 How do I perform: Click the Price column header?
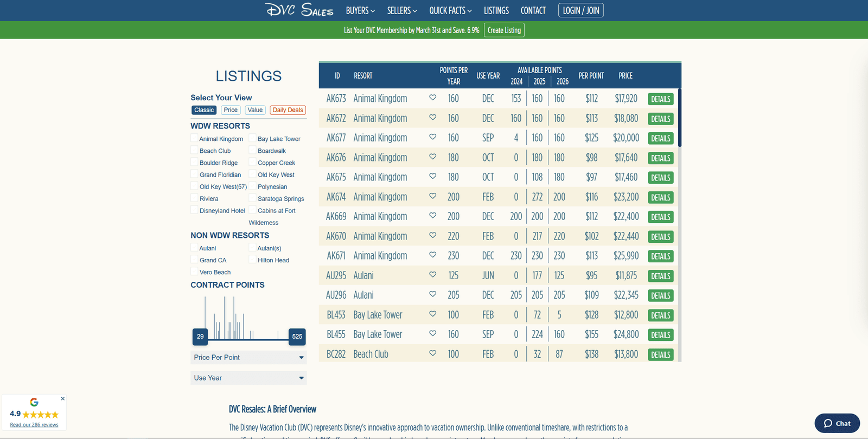point(626,76)
